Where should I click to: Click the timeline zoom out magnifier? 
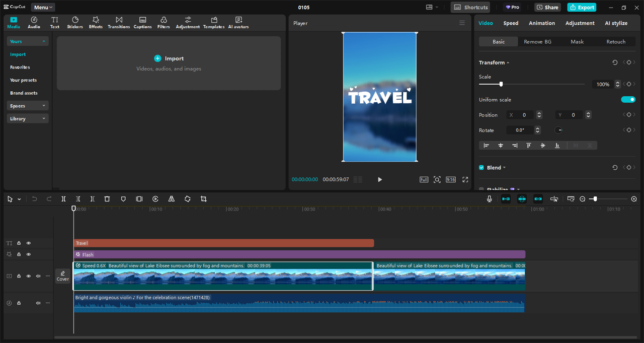[583, 199]
